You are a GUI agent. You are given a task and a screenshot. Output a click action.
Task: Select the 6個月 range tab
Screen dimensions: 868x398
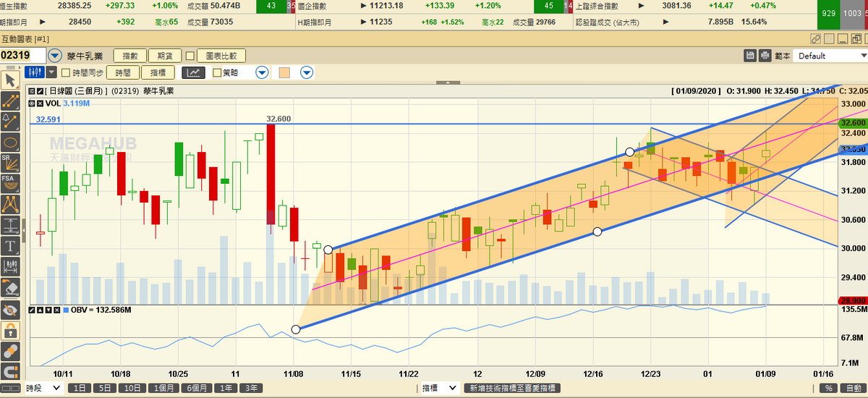[197, 389]
